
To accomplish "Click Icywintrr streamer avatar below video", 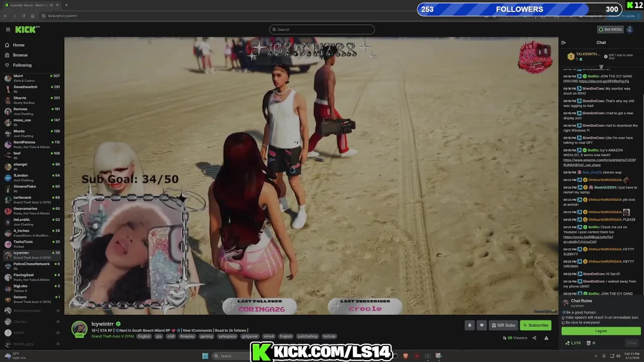I will coord(79,329).
